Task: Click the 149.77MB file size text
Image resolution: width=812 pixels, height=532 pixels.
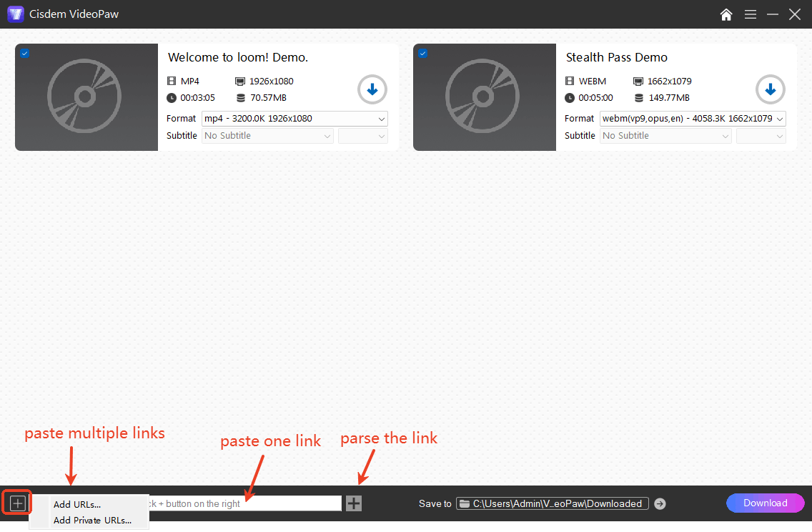Action: tap(669, 98)
